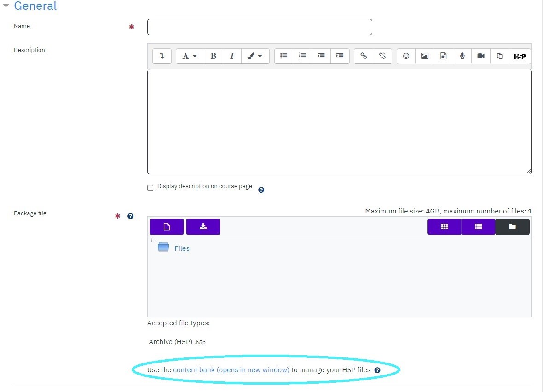Click the unlink icon

tap(382, 56)
